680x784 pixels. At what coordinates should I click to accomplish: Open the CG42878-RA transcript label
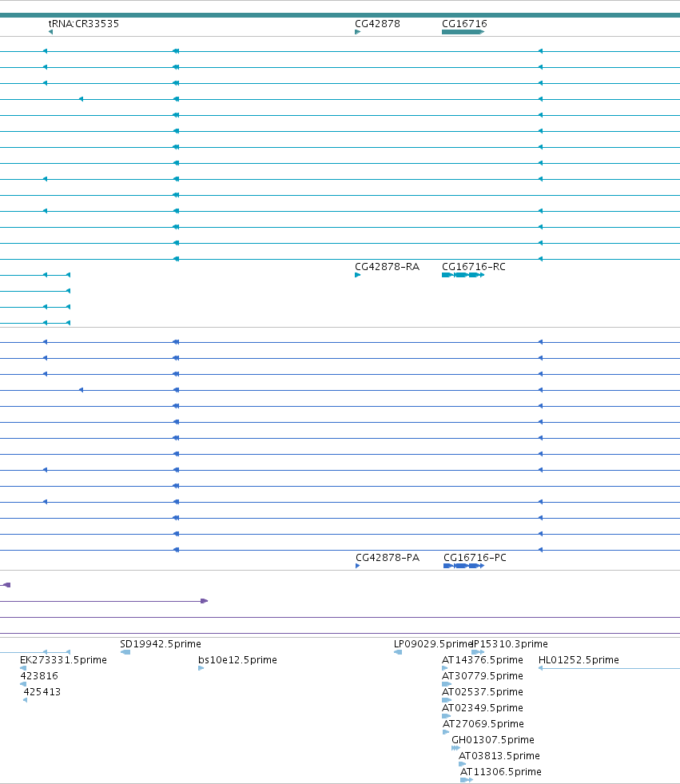tap(387, 266)
